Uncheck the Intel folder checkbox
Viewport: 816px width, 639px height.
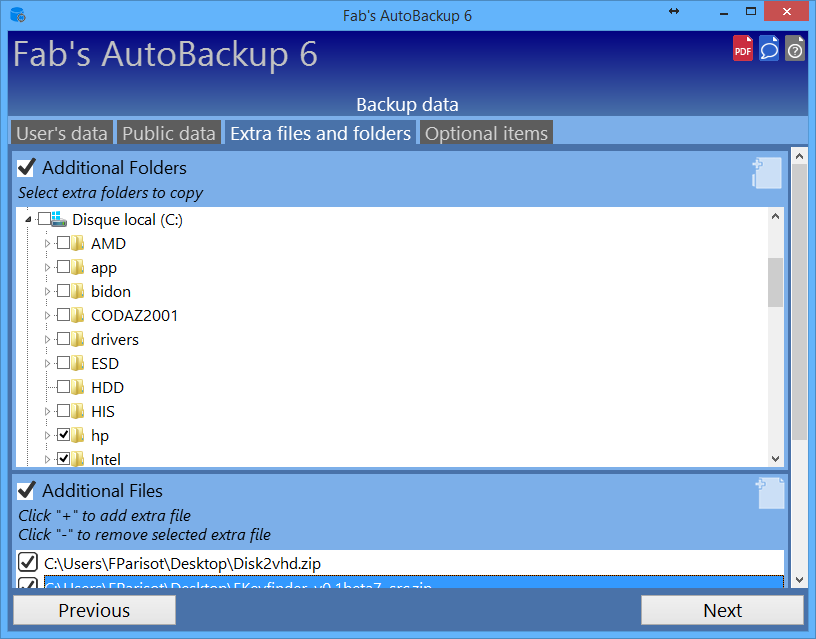click(63, 458)
